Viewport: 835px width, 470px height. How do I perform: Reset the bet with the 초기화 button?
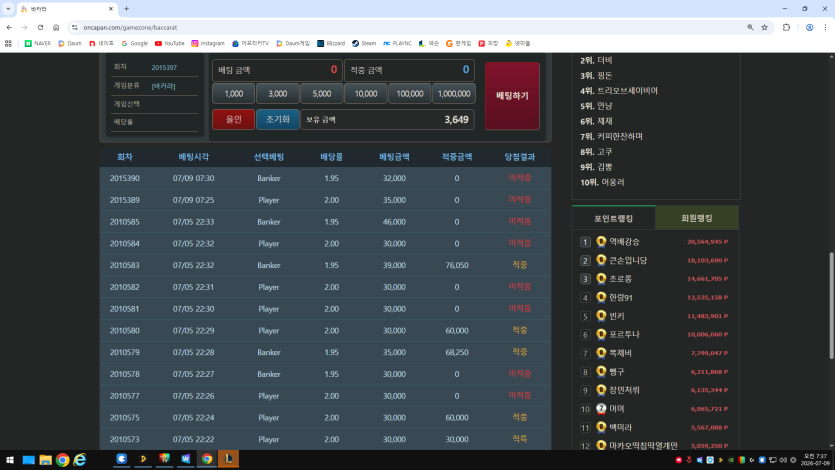click(277, 119)
